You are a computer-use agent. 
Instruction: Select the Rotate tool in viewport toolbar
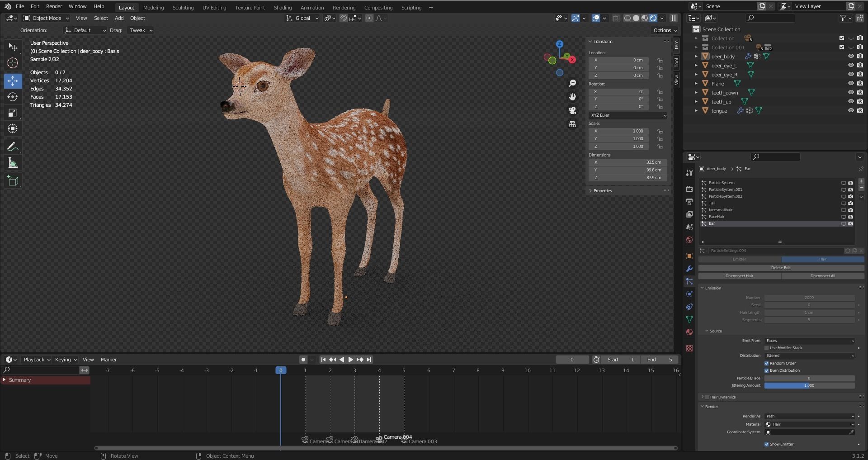(x=13, y=97)
